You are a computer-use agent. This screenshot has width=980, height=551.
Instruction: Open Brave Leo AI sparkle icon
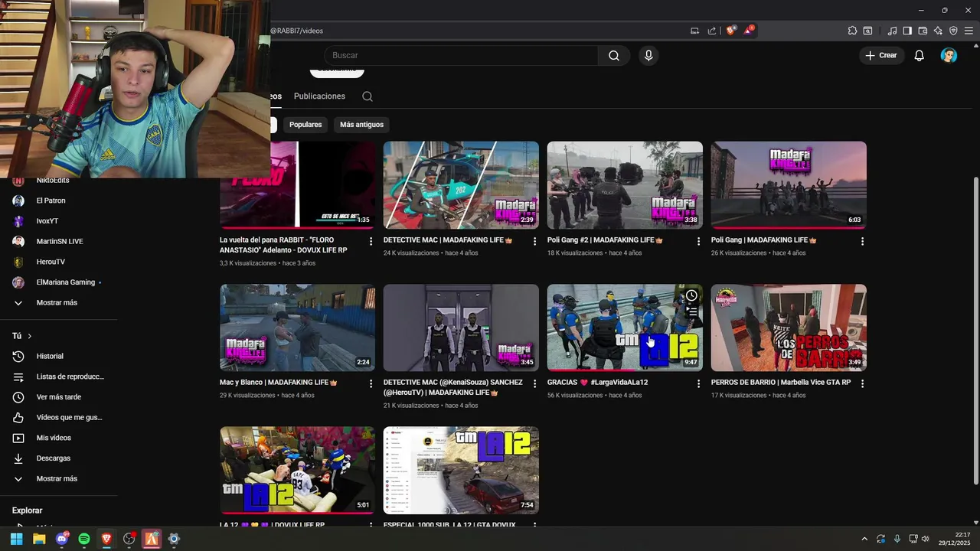(938, 31)
